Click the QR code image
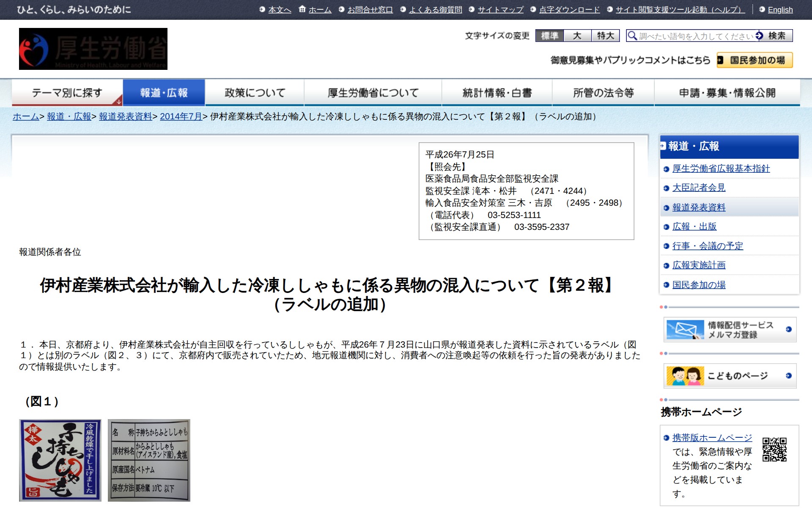Image resolution: width=812 pixels, height=508 pixels. click(x=774, y=449)
